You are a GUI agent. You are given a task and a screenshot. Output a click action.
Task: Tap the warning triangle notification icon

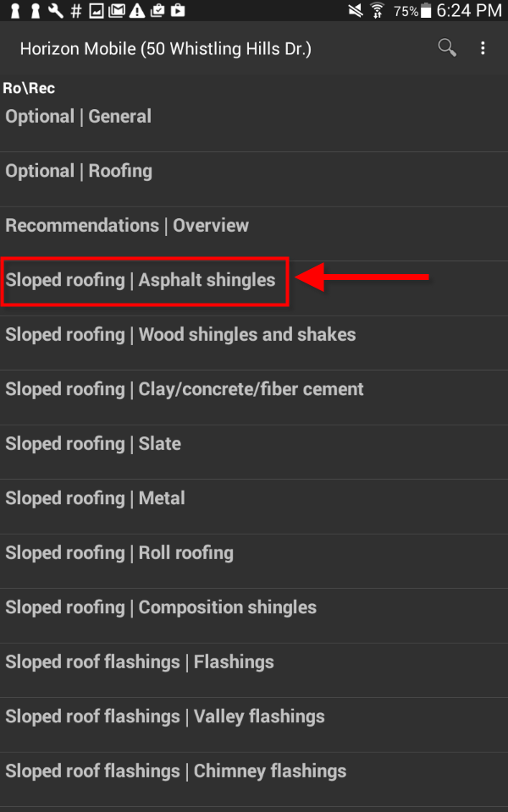click(136, 11)
